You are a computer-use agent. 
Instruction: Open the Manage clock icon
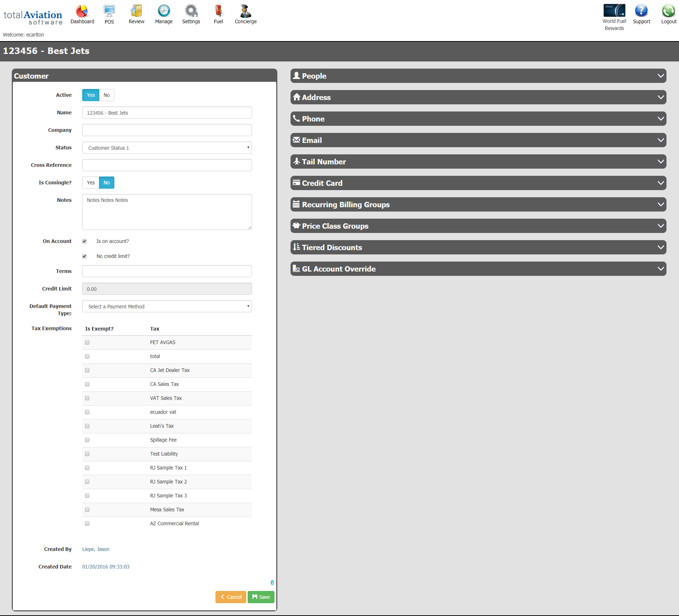164,11
